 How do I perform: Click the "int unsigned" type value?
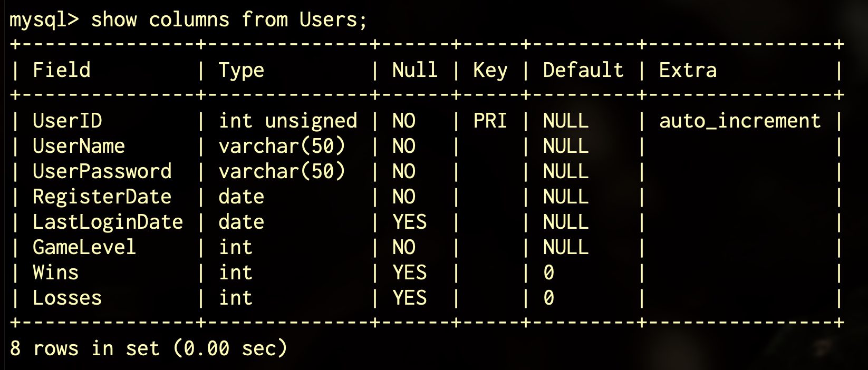pyautogui.click(x=287, y=121)
